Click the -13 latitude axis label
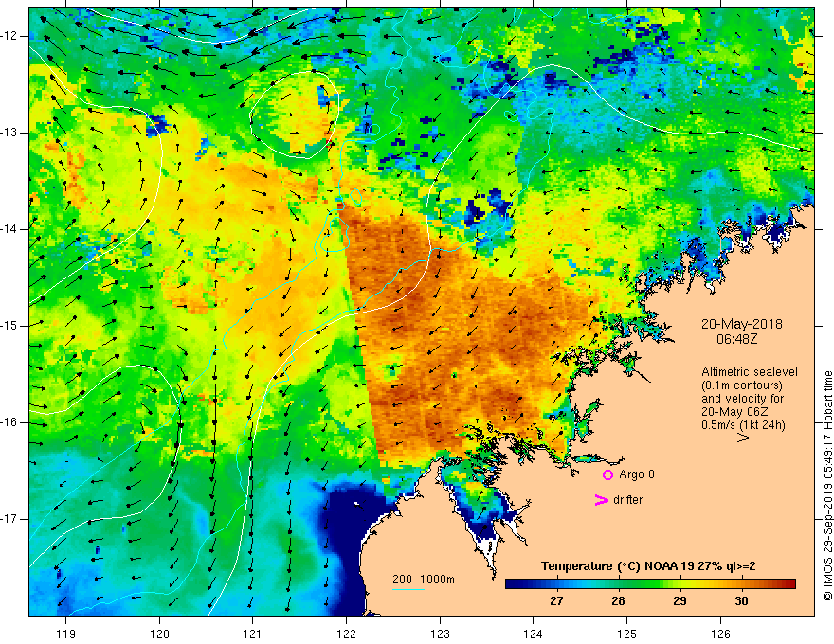 pos(9,133)
